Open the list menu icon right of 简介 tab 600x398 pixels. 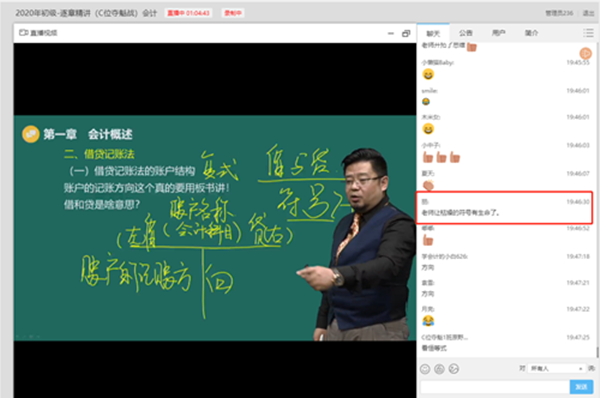pos(588,33)
